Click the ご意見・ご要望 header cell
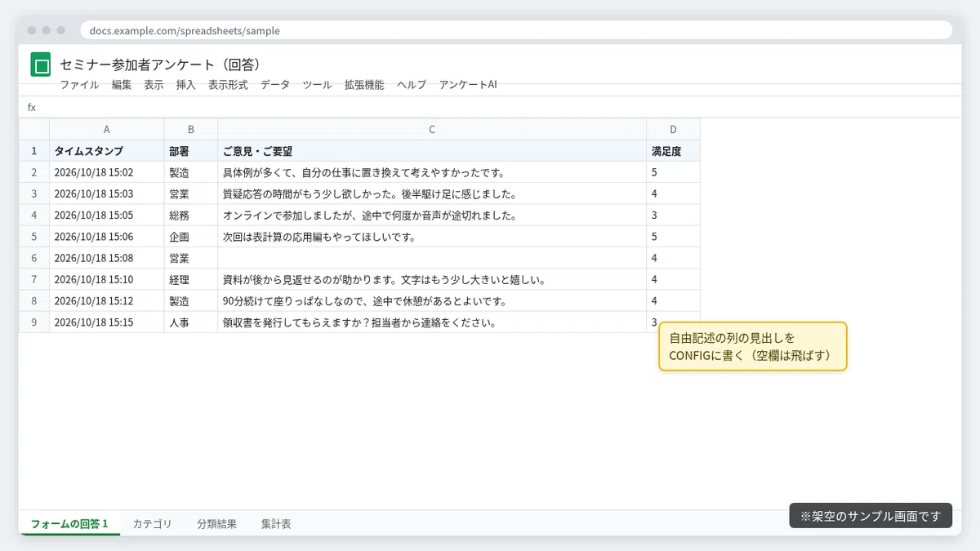The width and height of the screenshot is (980, 551). pos(432,151)
